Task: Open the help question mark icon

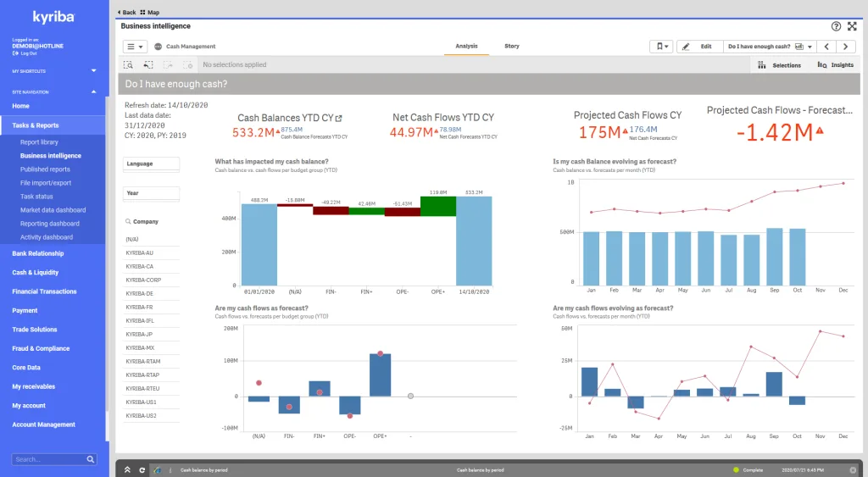Action: [x=836, y=26]
